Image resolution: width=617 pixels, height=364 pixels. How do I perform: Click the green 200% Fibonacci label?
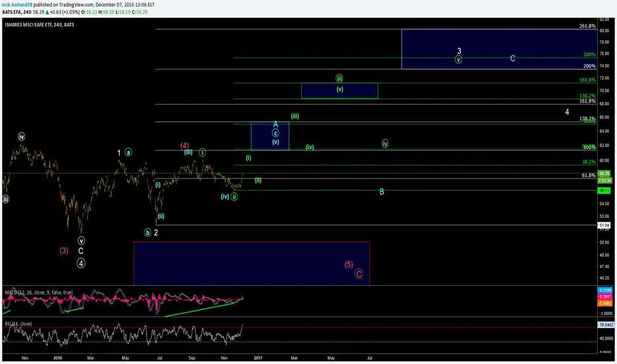click(x=589, y=55)
